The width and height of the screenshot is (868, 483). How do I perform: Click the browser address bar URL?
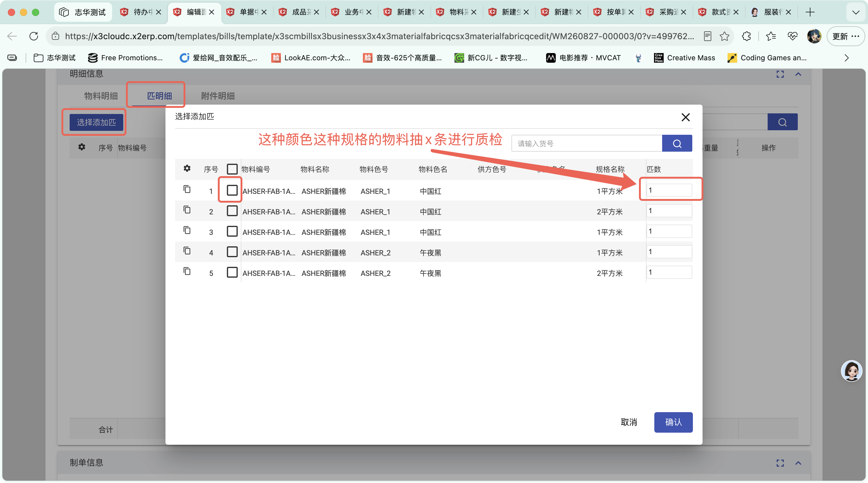379,36
